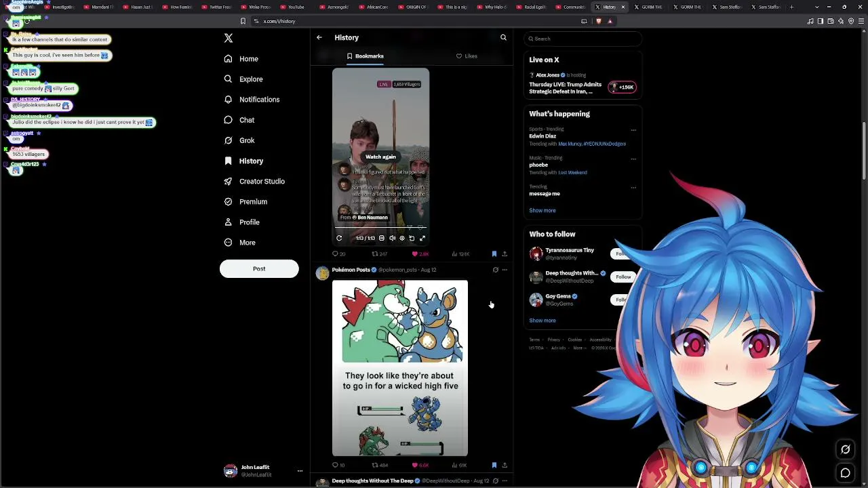Toggle picture-in-picture for the video
This screenshot has height=488, width=868.
[x=412, y=238]
